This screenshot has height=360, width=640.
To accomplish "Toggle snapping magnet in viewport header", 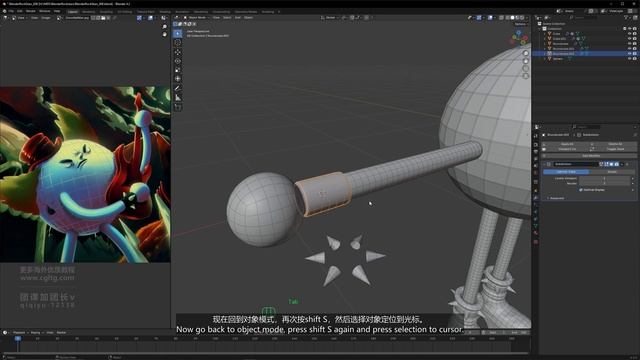I will [352, 18].
